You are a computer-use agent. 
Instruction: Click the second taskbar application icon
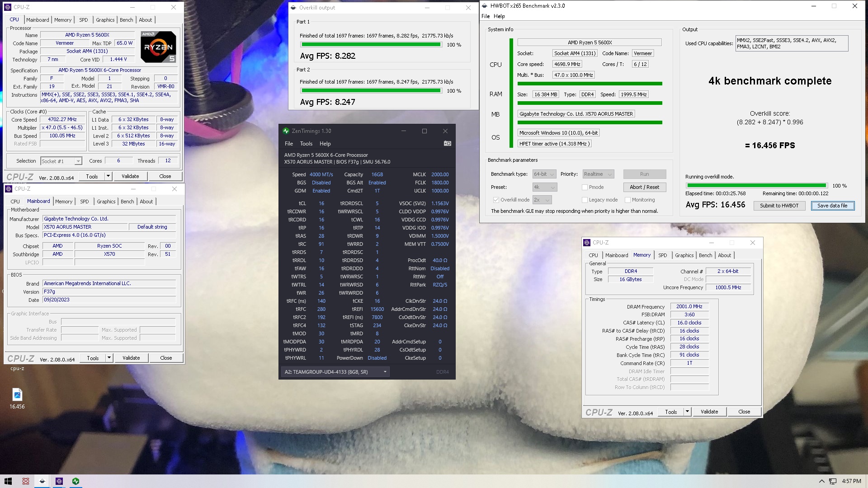[x=42, y=481]
